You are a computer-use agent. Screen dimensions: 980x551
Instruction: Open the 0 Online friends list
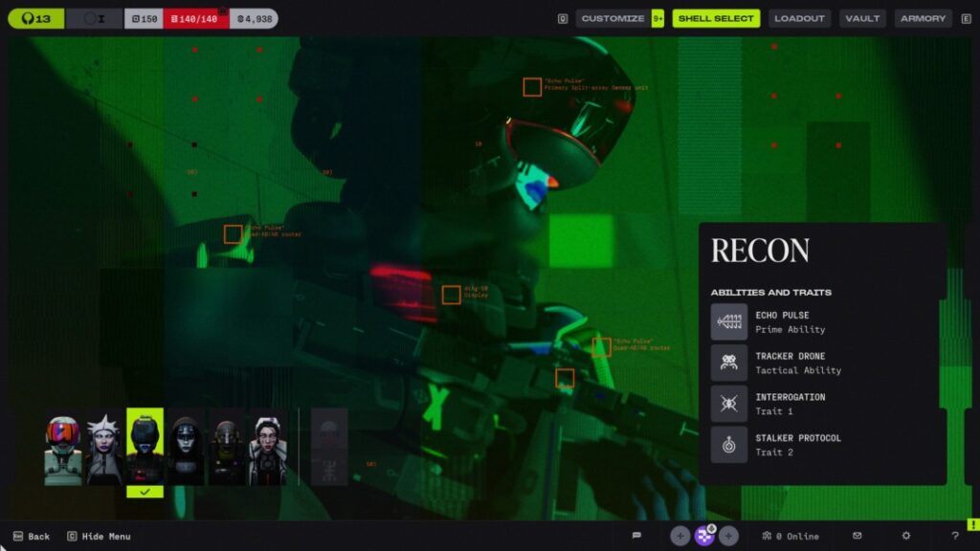(x=791, y=536)
